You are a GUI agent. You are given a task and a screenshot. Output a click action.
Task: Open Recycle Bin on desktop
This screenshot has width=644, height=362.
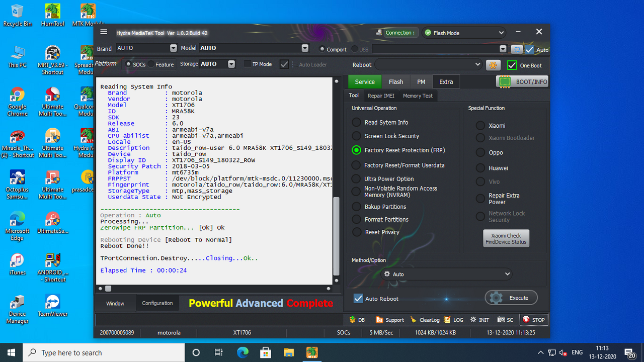17,15
